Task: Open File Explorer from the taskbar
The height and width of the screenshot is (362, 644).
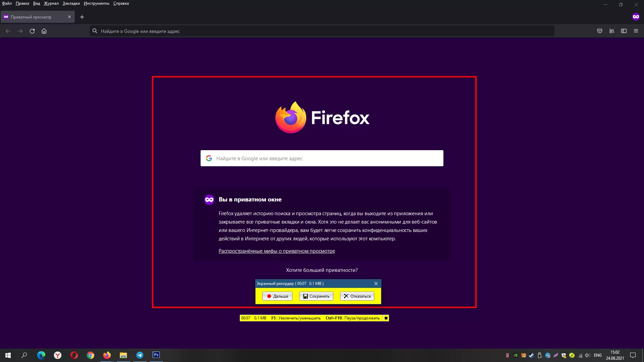Action: coord(123,355)
